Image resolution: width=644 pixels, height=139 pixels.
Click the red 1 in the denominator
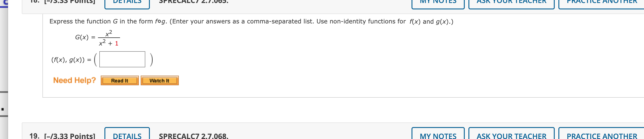point(117,44)
